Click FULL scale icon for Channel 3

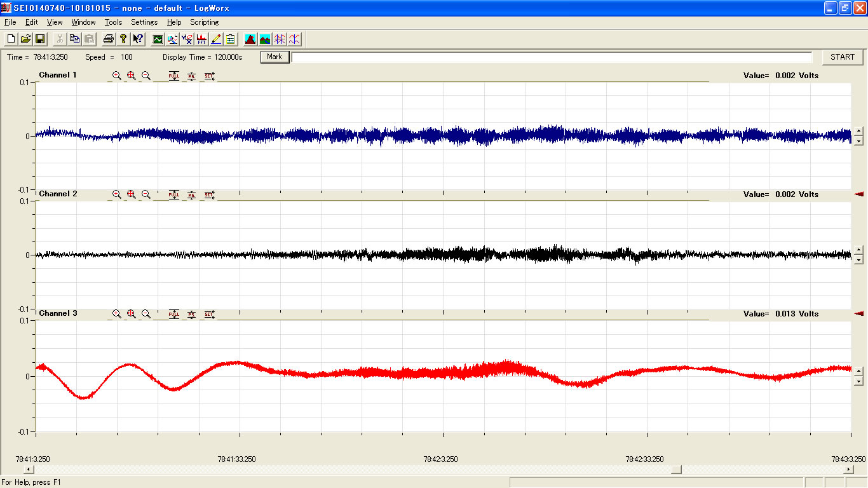174,314
